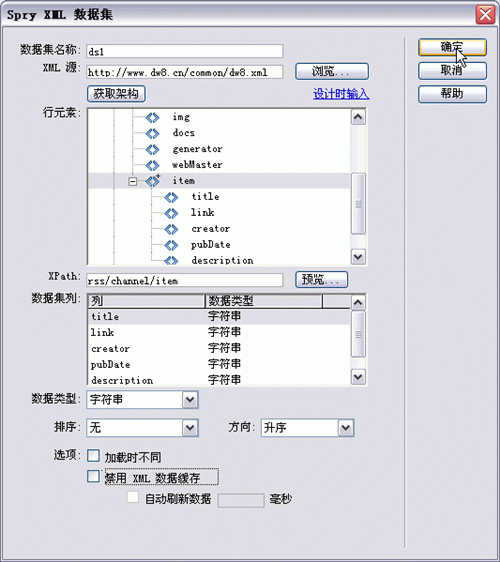Focus the XML 源 URL field
This screenshot has width=500, height=562.
185,72
